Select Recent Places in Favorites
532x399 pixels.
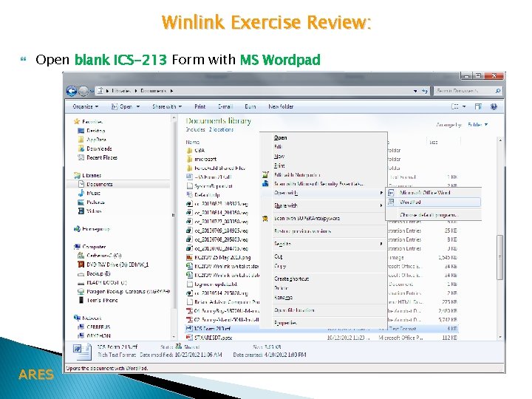coord(98,157)
